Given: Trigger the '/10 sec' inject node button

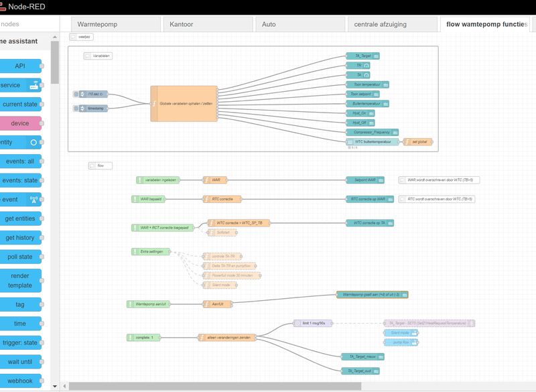Looking at the screenshot, I should 76,94.
